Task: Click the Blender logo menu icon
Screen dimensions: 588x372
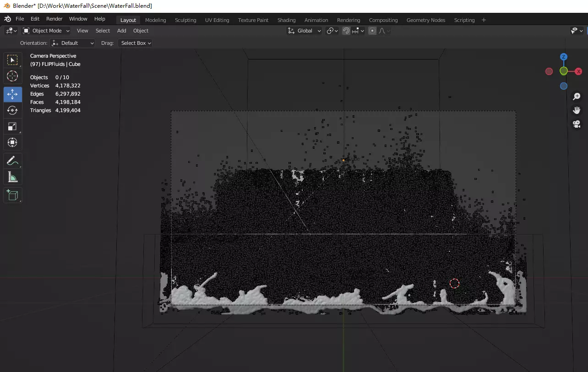Action: (x=7, y=19)
